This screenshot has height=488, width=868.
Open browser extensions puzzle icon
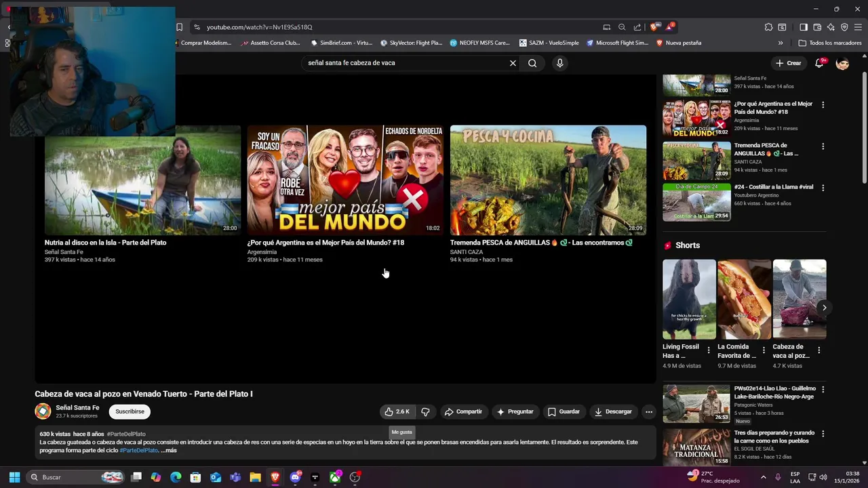tap(768, 27)
